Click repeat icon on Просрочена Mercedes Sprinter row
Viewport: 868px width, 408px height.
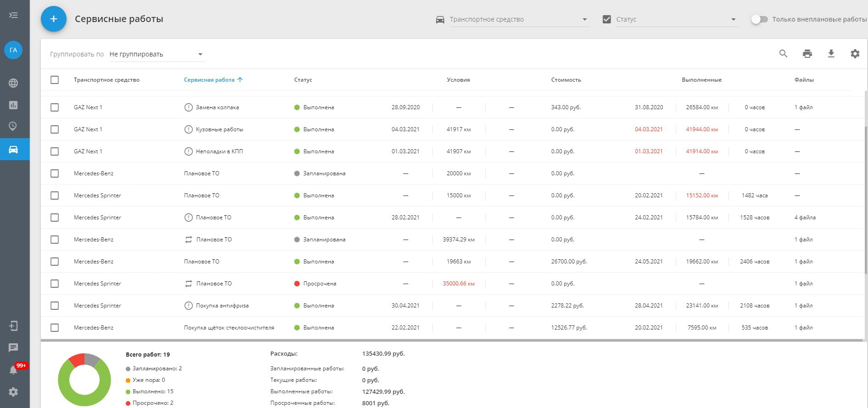(189, 284)
